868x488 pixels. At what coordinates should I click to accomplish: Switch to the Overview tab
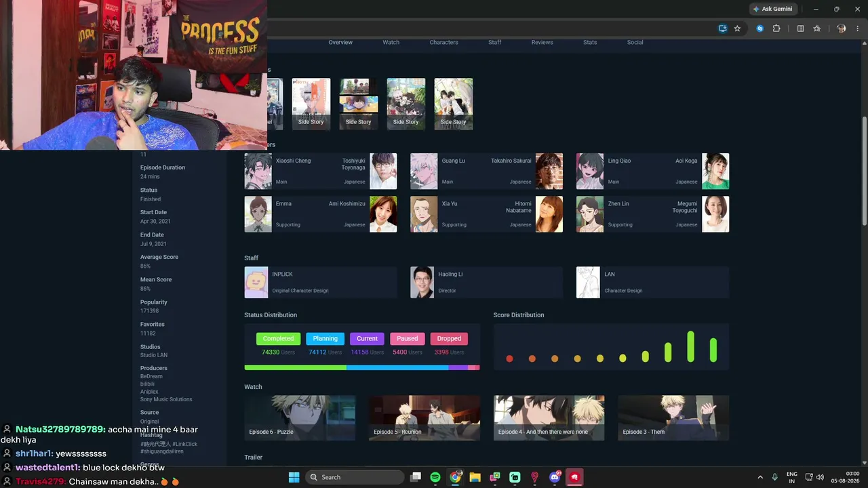pyautogui.click(x=340, y=42)
